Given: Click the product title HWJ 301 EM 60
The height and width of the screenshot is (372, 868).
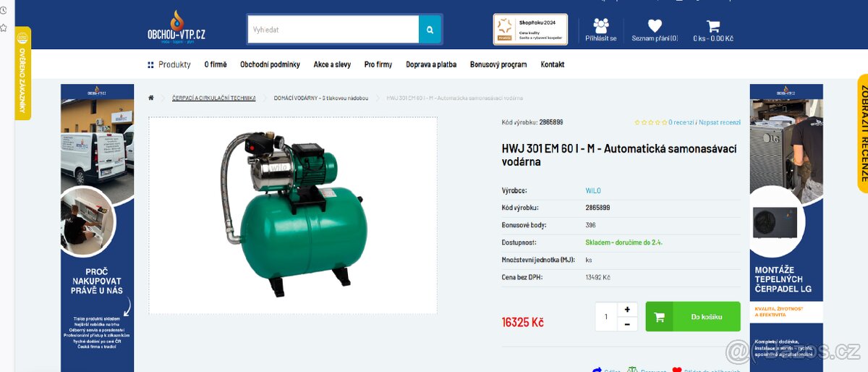Looking at the screenshot, I should 619,155.
